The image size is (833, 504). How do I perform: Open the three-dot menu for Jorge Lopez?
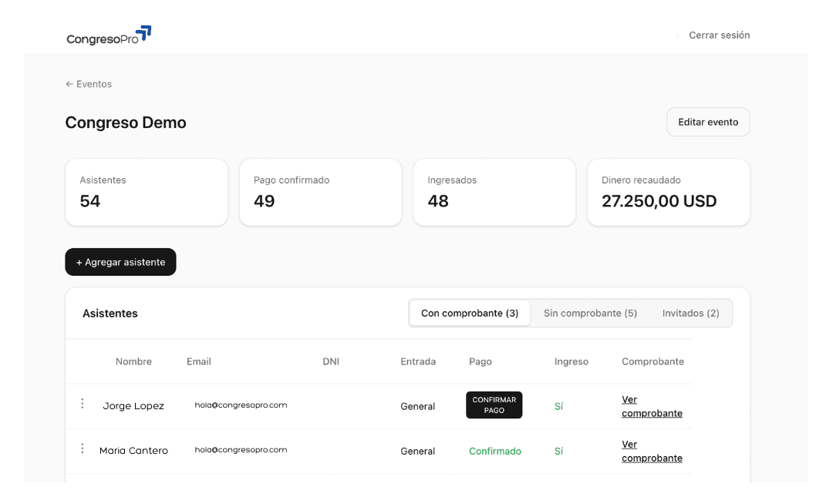click(83, 404)
